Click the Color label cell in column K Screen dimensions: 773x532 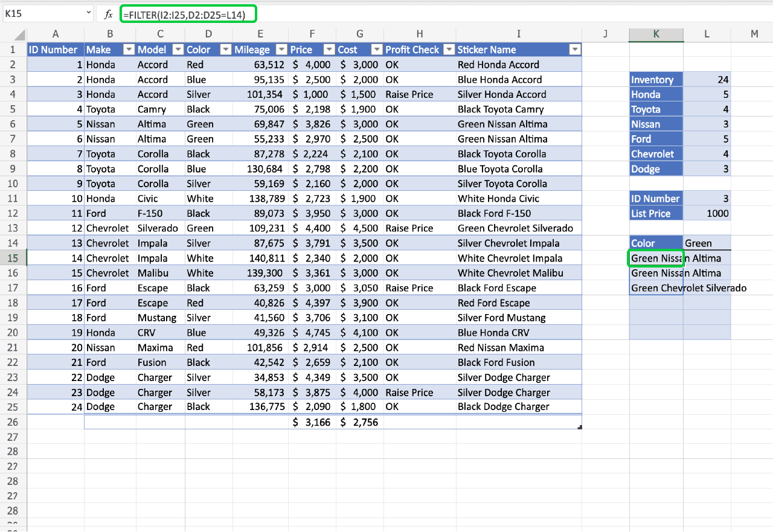pyautogui.click(x=656, y=243)
